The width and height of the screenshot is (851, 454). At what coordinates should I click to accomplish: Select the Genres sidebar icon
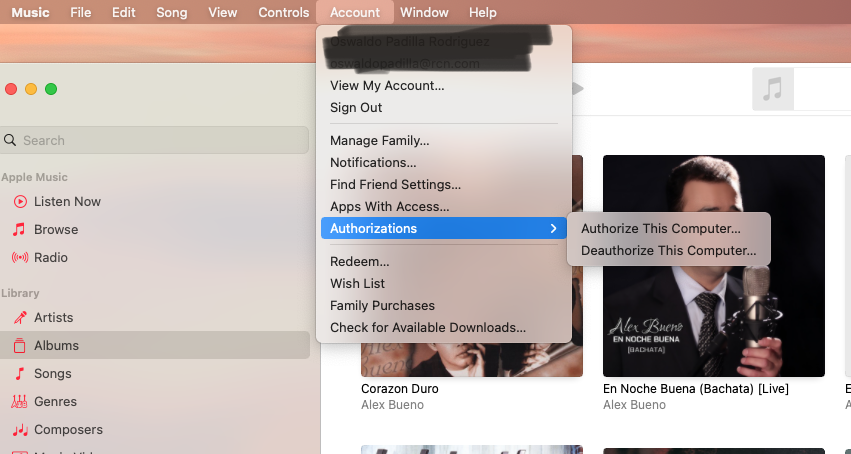pyautogui.click(x=20, y=402)
